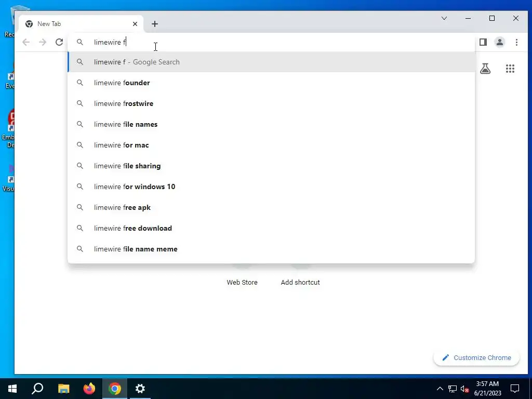
Task: Reload the page with refresh icon
Action: pos(59,42)
